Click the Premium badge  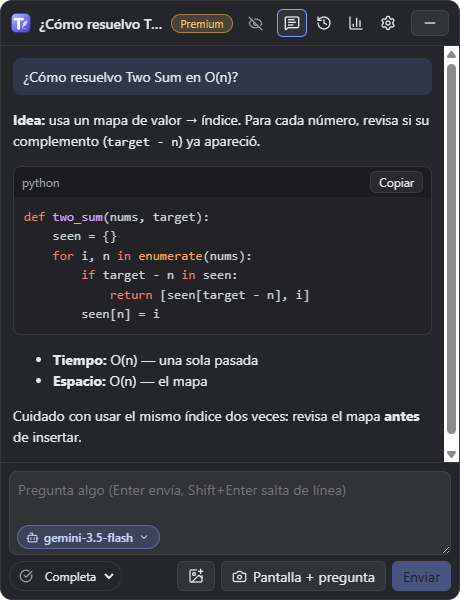point(202,24)
